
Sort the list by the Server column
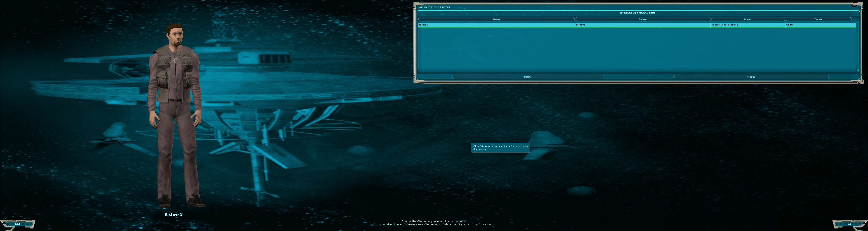[x=818, y=19]
